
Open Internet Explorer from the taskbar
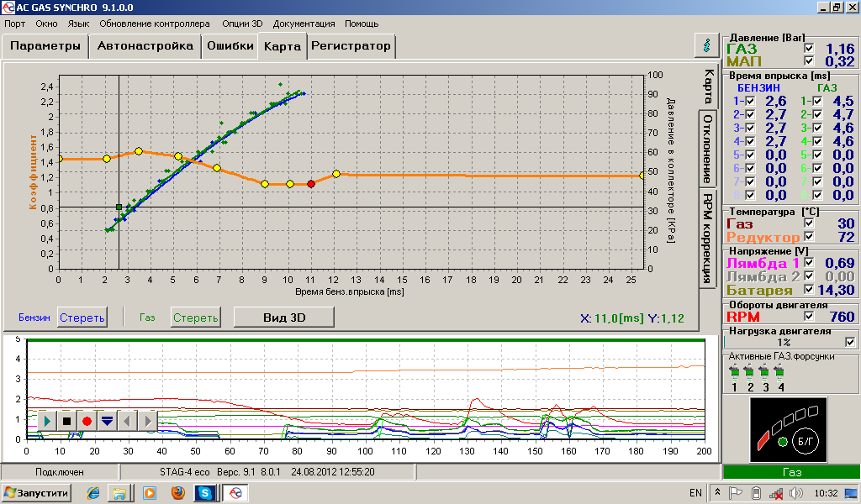point(93,493)
